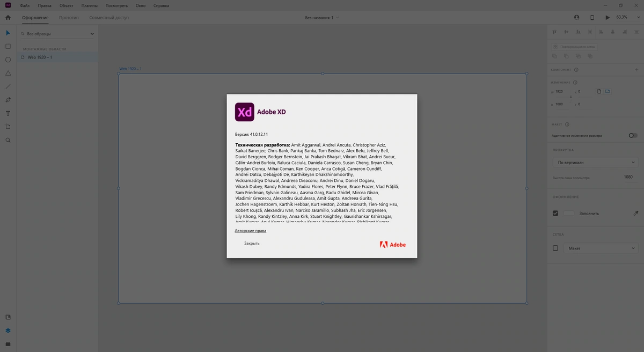Click the boolean Add (union) icon
This screenshot has height=352, width=644.
coord(555,56)
